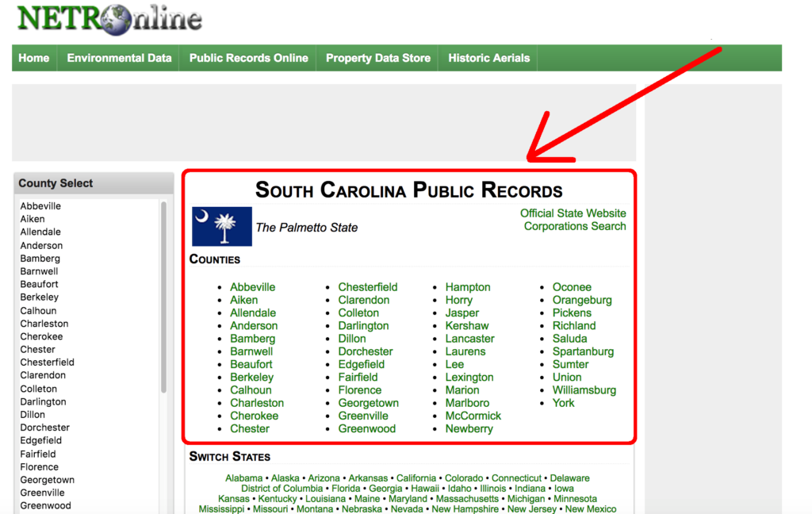Viewport: 812px width, 514px height.
Task: Click the South Carolina state flag image
Action: [221, 227]
